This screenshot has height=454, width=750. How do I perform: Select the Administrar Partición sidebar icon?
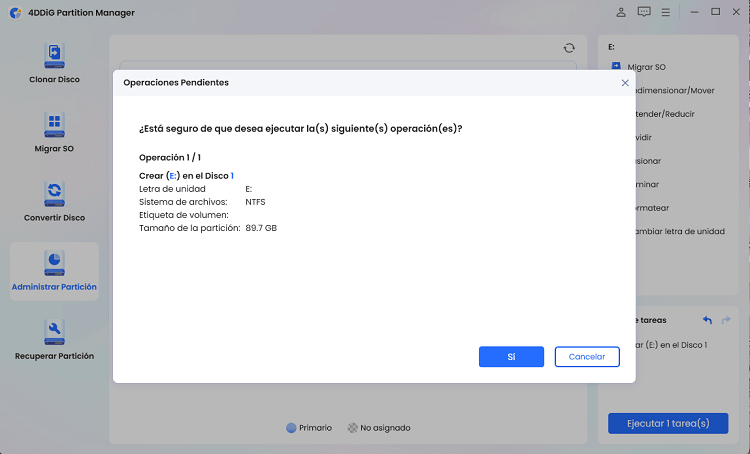click(x=54, y=263)
